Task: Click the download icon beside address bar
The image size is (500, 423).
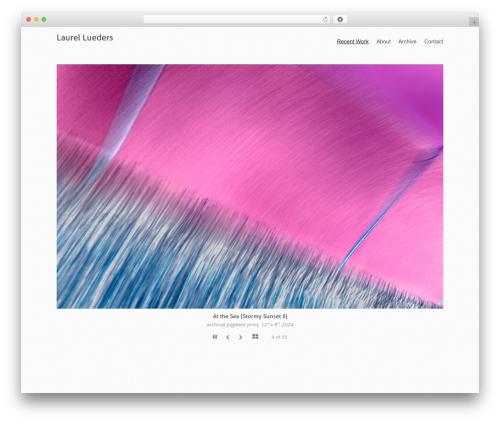Action: pyautogui.click(x=340, y=19)
